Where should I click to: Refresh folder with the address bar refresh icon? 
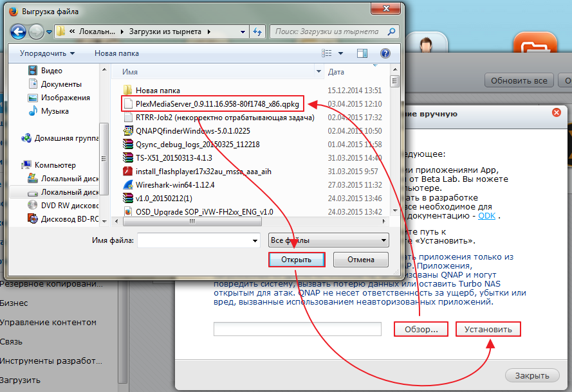tap(257, 31)
